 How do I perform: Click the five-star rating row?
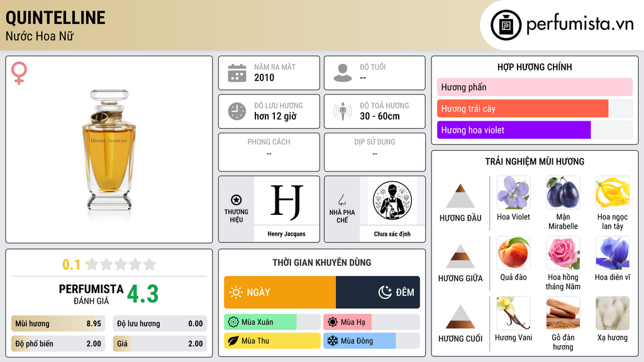(121, 265)
